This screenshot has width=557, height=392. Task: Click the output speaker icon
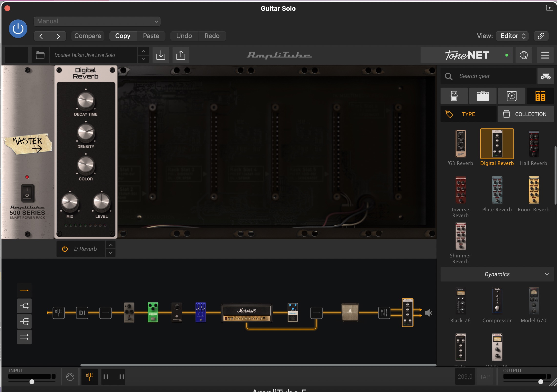[x=428, y=313]
